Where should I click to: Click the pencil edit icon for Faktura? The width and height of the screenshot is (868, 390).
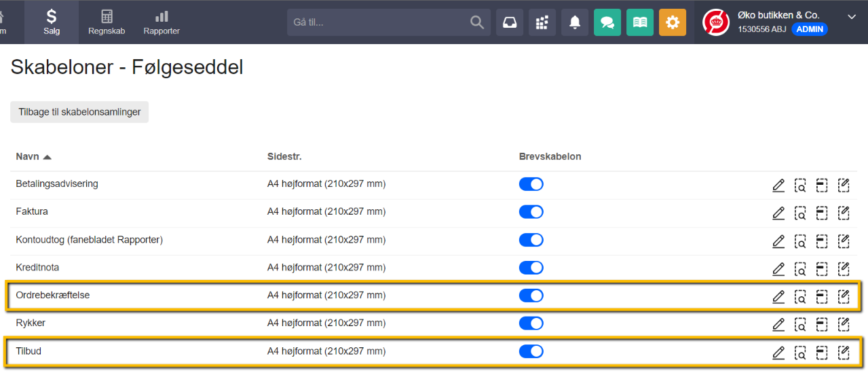click(778, 213)
